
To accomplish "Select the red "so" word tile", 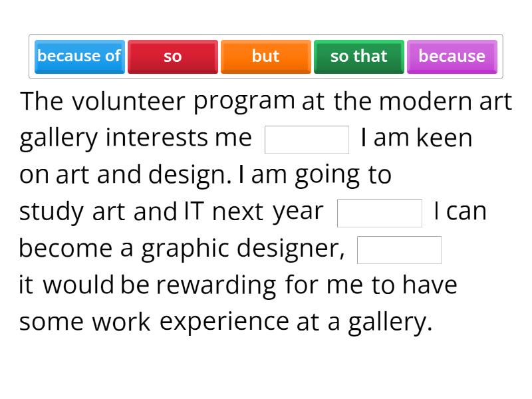I will coord(172,57).
